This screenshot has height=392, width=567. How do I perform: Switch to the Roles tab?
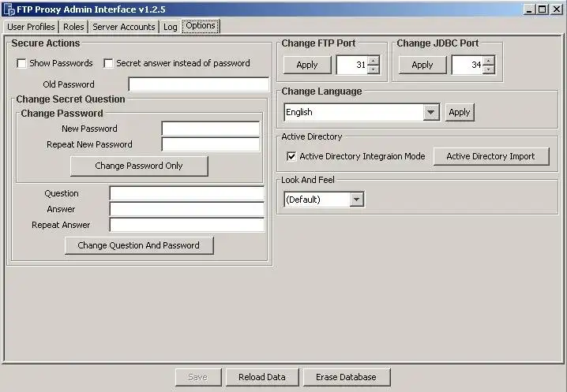tap(73, 27)
